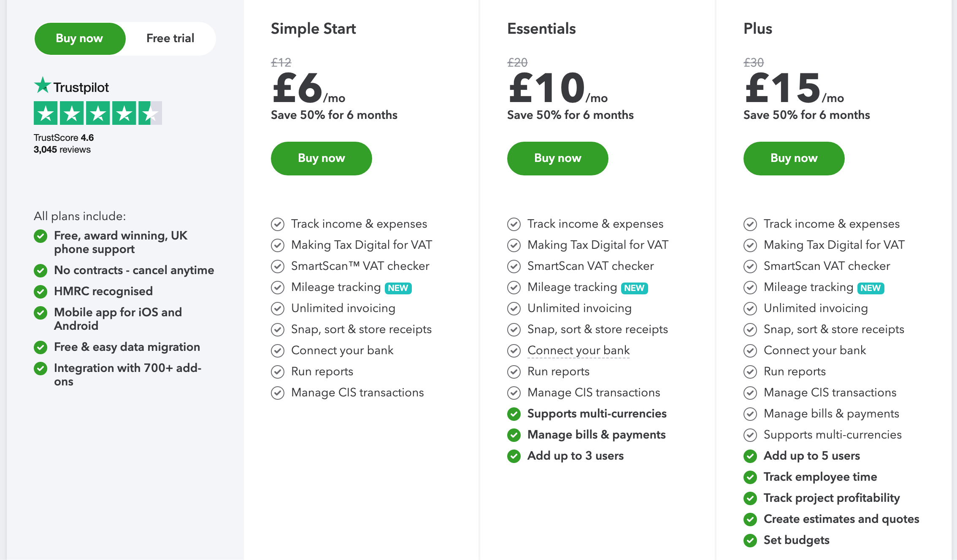Click green checkmark beside Free & easy data migration
957x560 pixels.
point(41,347)
